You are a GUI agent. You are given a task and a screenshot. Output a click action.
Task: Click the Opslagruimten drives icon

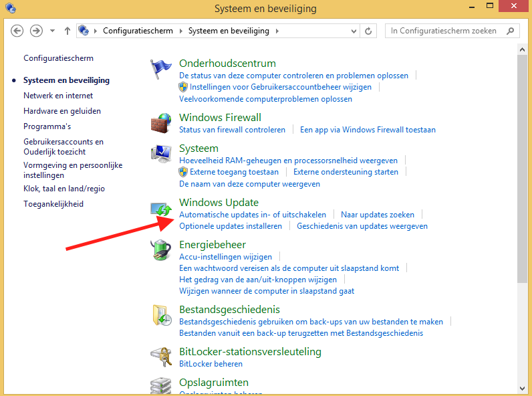click(161, 386)
